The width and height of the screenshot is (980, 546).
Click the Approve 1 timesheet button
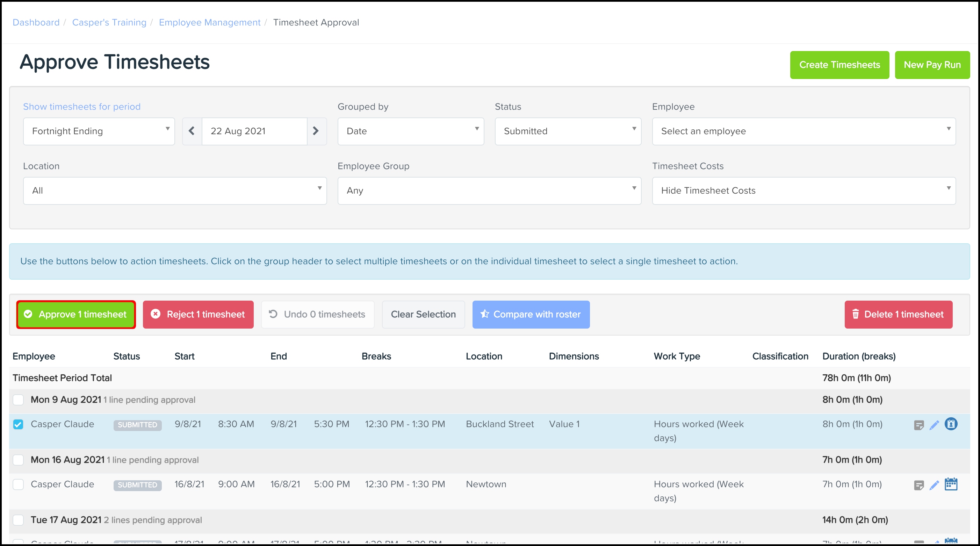(x=76, y=314)
